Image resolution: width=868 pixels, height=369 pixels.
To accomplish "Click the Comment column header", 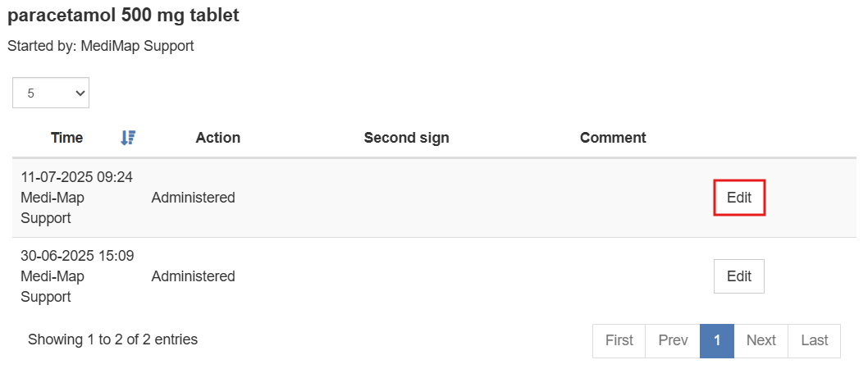I will coord(613,138).
